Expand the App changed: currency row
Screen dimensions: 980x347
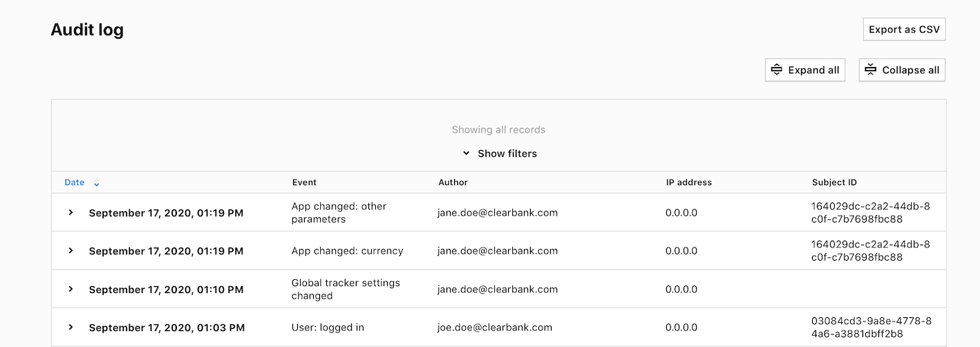point(70,251)
